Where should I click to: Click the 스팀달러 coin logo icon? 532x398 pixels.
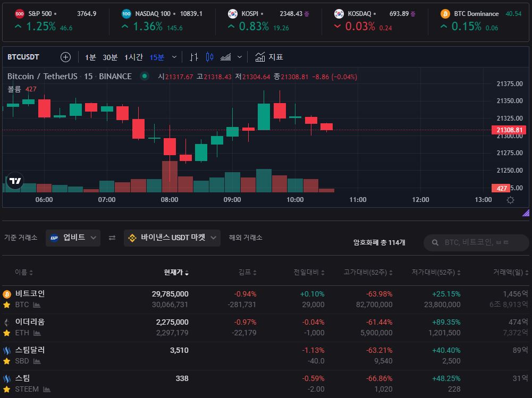[x=7, y=350]
